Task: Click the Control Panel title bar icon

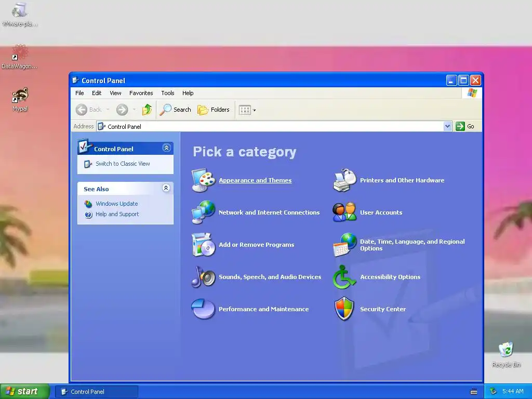Action: (75, 81)
